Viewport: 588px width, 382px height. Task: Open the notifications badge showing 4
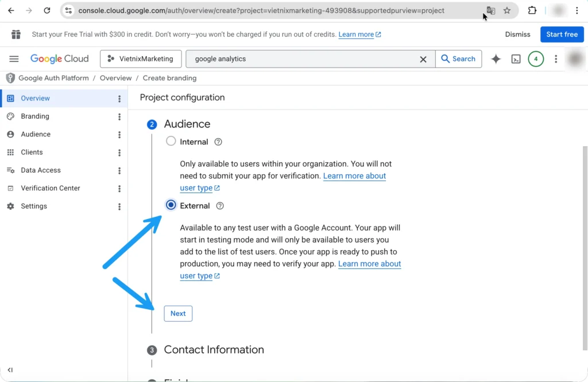coord(535,59)
